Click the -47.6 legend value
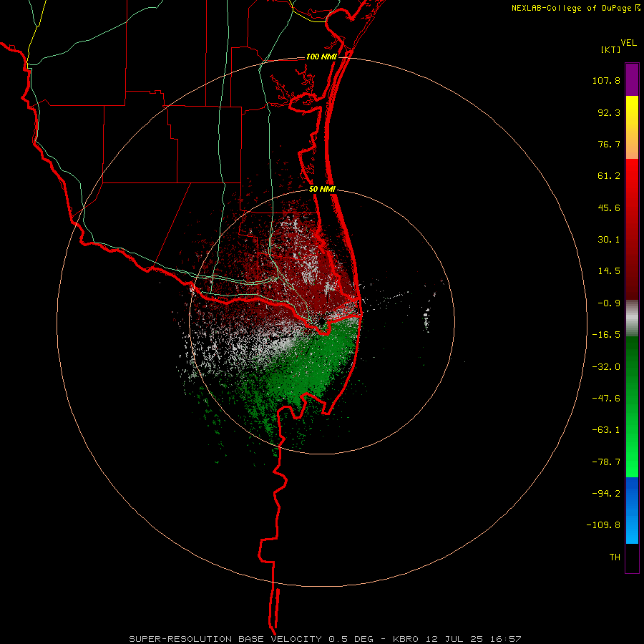Image resolution: width=644 pixels, height=644 pixels. [606, 399]
